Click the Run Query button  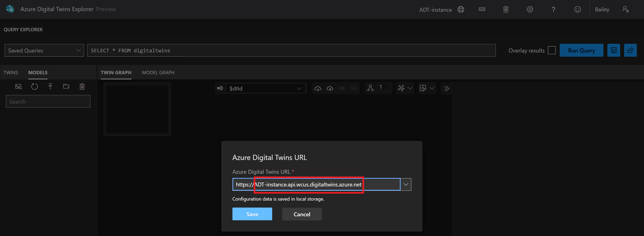[581, 50]
